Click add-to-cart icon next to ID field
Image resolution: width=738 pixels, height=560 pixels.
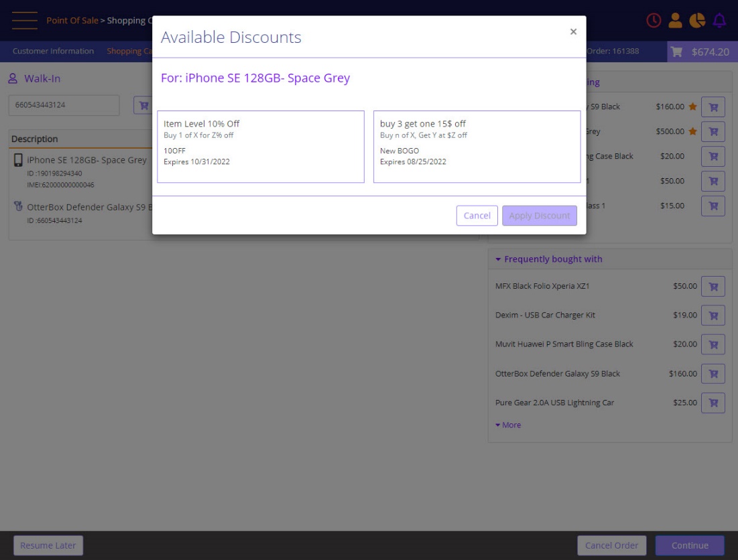point(143,105)
